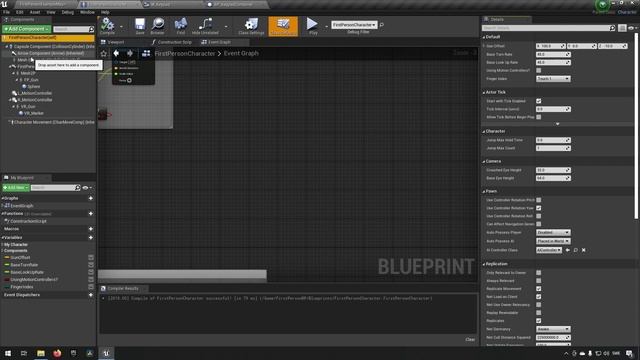Open the Details view options eye icon
This screenshot has height=360, width=640.
631,28
